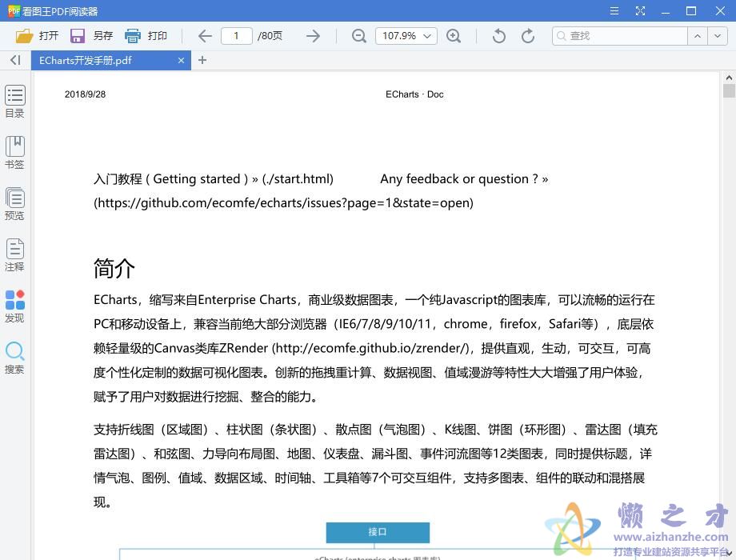Screen dimensions: 736x560
Task: Click 'Any feedback or question ?' text
Action: coord(459,179)
